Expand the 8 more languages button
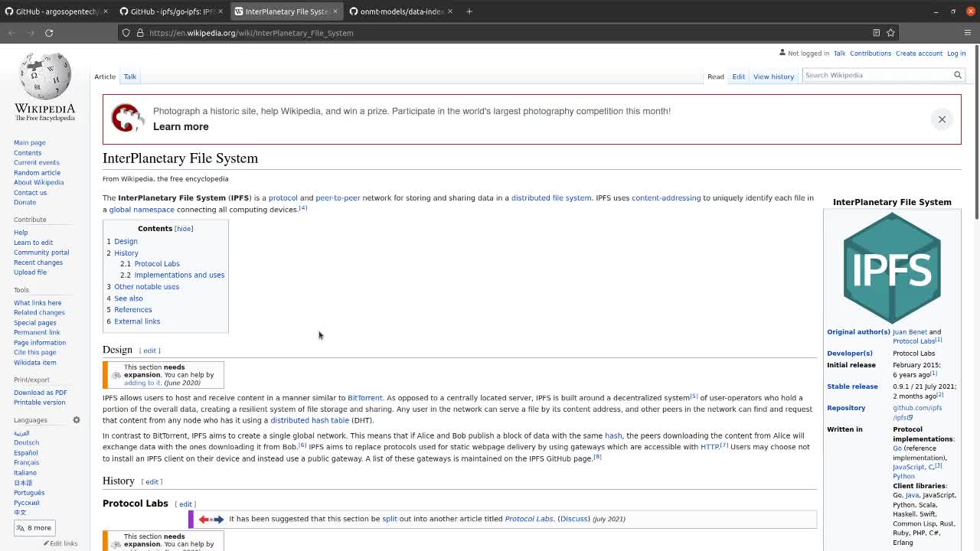 [x=33, y=528]
